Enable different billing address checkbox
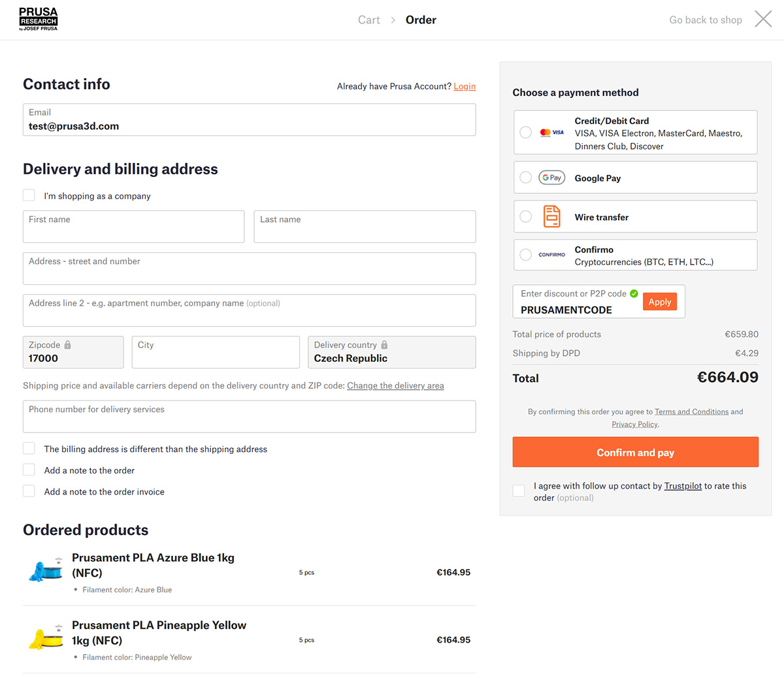The width and height of the screenshot is (784, 678). 29,449
